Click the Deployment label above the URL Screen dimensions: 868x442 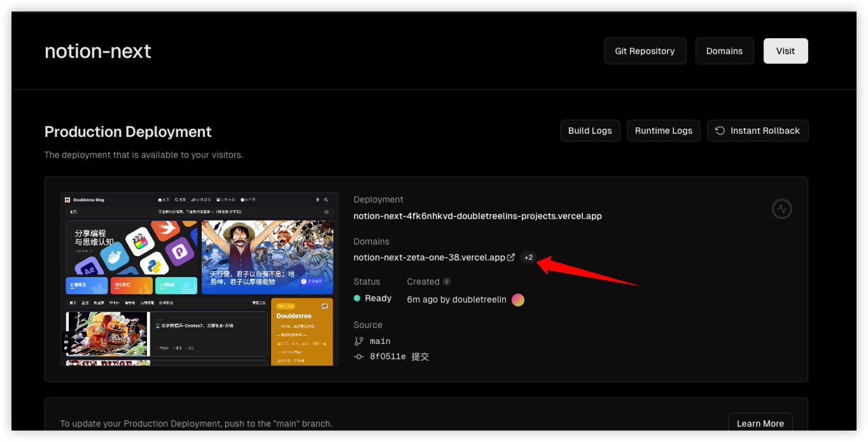click(x=379, y=199)
